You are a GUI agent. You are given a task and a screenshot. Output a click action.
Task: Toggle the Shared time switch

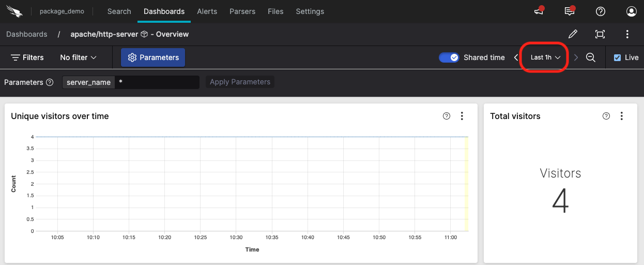click(449, 57)
